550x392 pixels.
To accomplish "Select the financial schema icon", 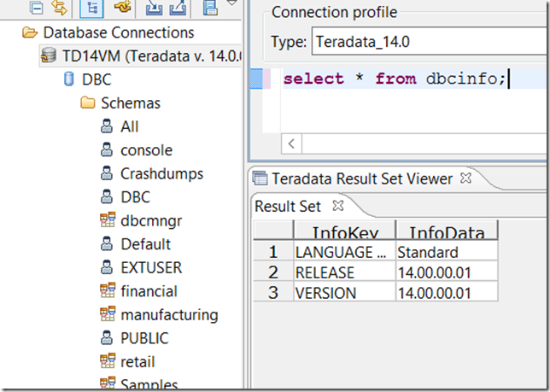I will click(107, 291).
